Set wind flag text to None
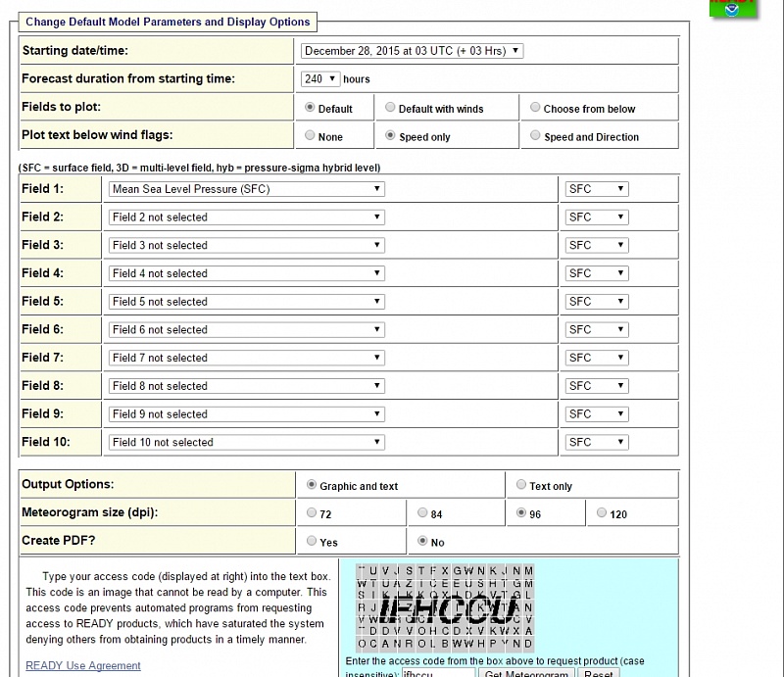Screen dimensions: 784x677 pyautogui.click(x=310, y=135)
